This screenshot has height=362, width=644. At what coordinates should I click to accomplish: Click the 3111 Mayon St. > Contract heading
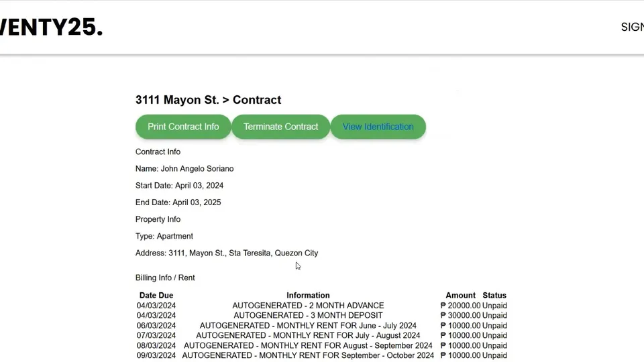(208, 100)
